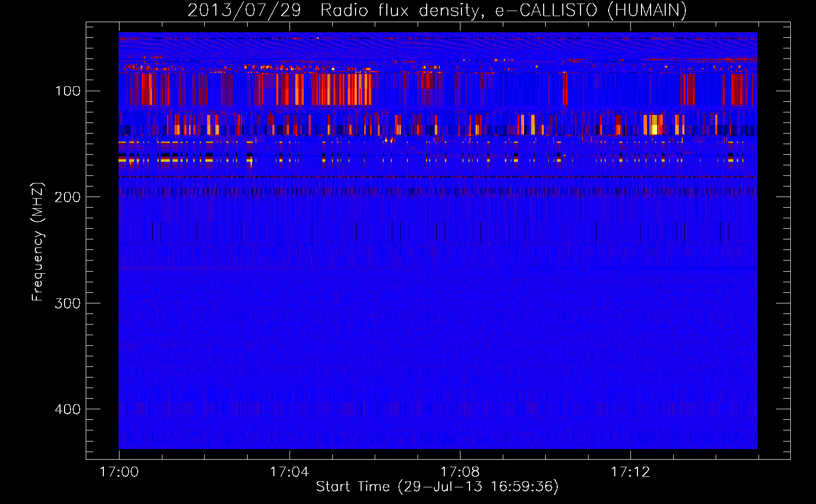Click the '17:08' time tick label
Viewport: 816px width, 504px height.
click(x=460, y=472)
